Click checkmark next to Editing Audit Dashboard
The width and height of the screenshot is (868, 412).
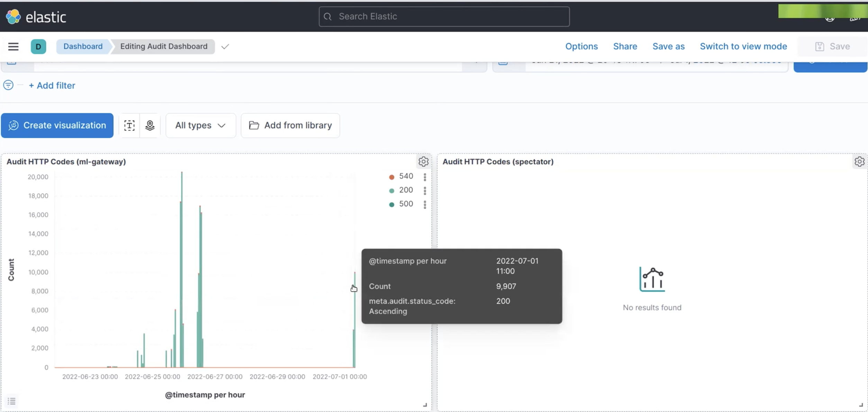pos(225,46)
